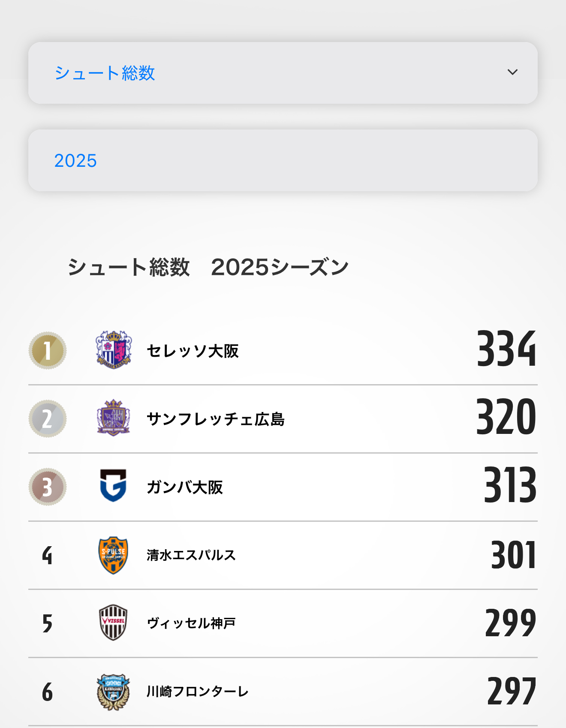Click the gold rank 1 medal

click(48, 350)
